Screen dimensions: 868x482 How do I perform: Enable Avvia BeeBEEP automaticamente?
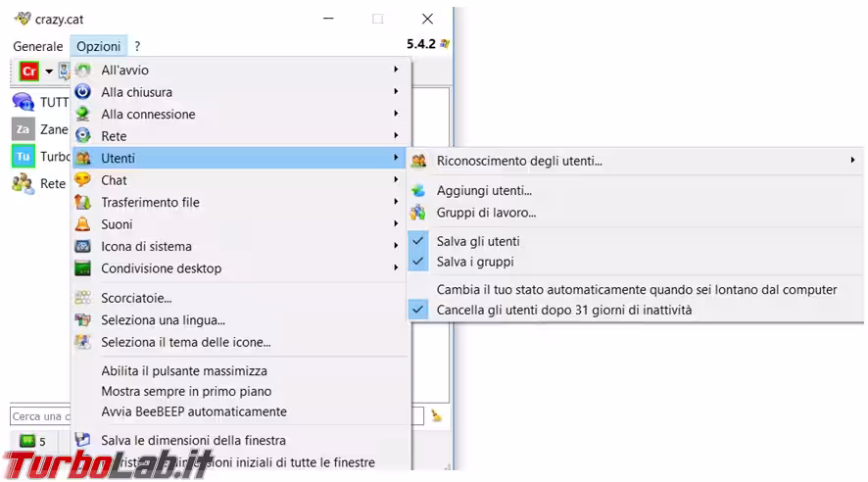point(194,411)
